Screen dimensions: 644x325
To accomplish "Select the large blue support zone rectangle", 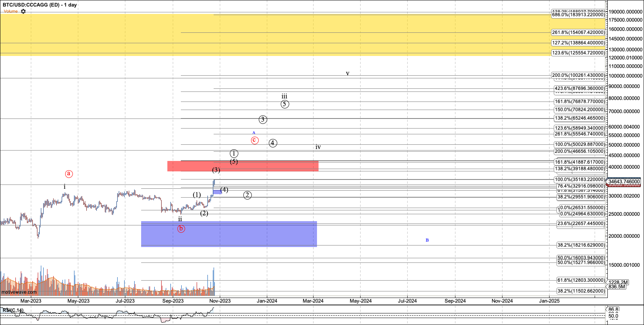I will click(229, 234).
